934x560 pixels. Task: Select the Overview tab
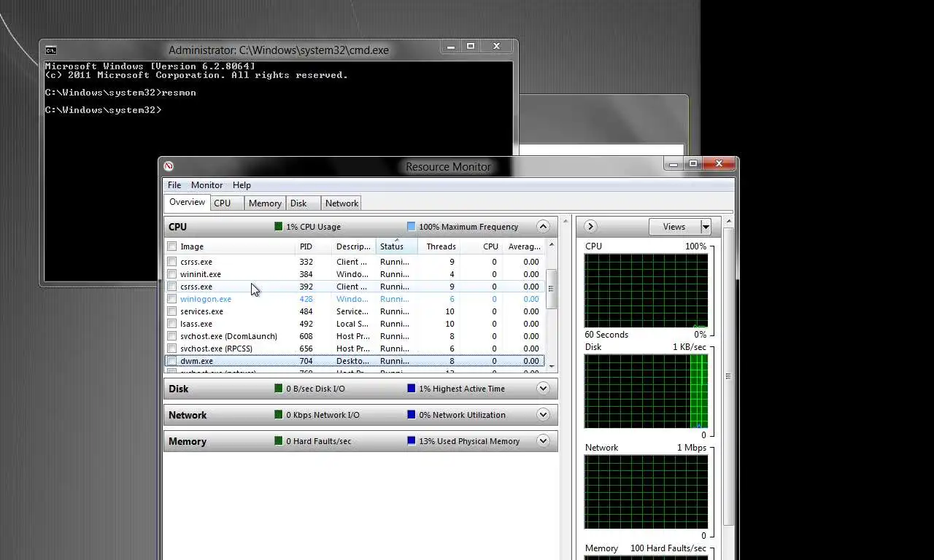point(188,203)
